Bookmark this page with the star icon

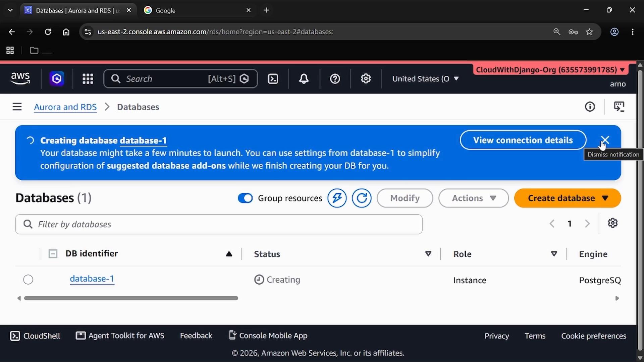[589, 32]
